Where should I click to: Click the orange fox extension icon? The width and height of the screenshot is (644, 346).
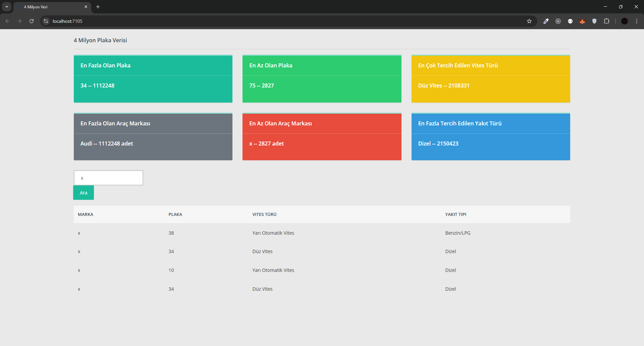[582, 21]
